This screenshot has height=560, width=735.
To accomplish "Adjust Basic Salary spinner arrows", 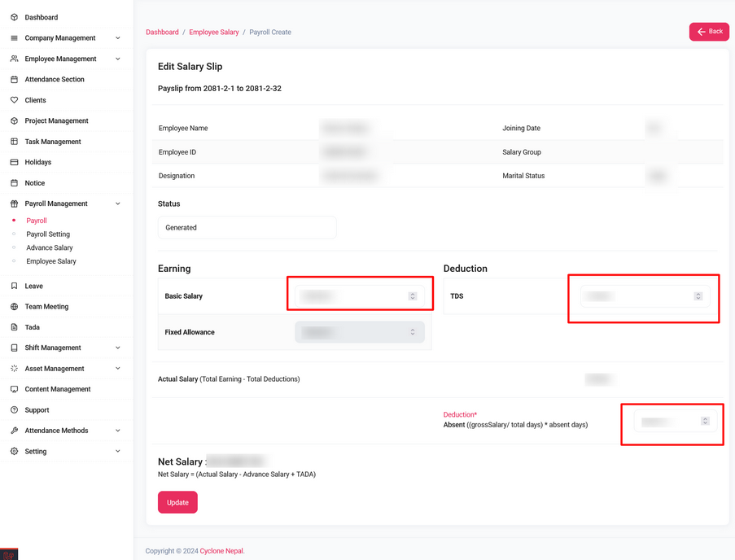I will 413,296.
